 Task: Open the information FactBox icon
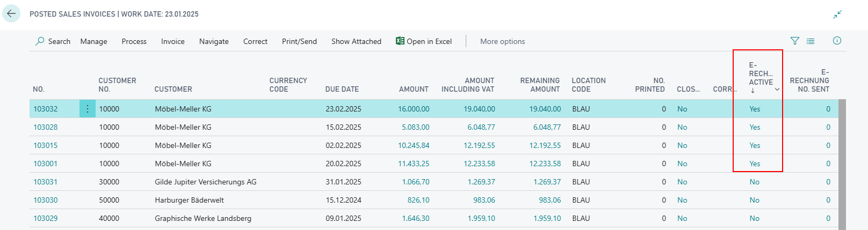tap(837, 41)
